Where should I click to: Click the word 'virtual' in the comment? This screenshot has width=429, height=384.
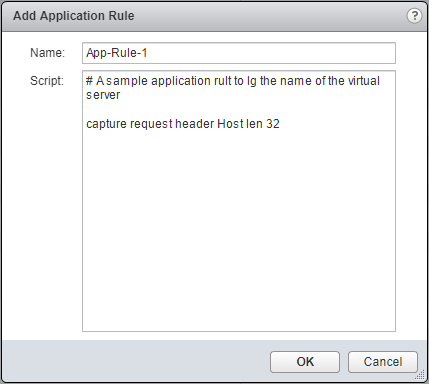(x=364, y=81)
